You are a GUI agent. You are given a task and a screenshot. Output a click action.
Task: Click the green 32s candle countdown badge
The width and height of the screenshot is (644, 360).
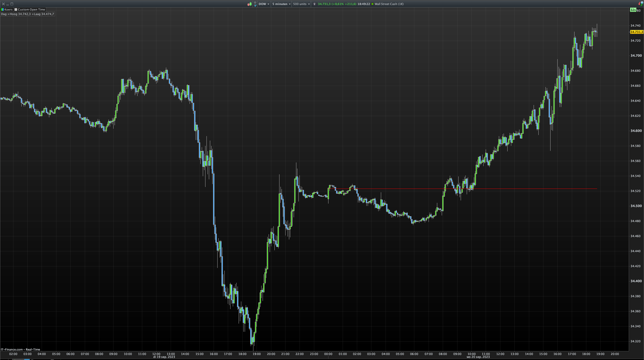coord(633,10)
